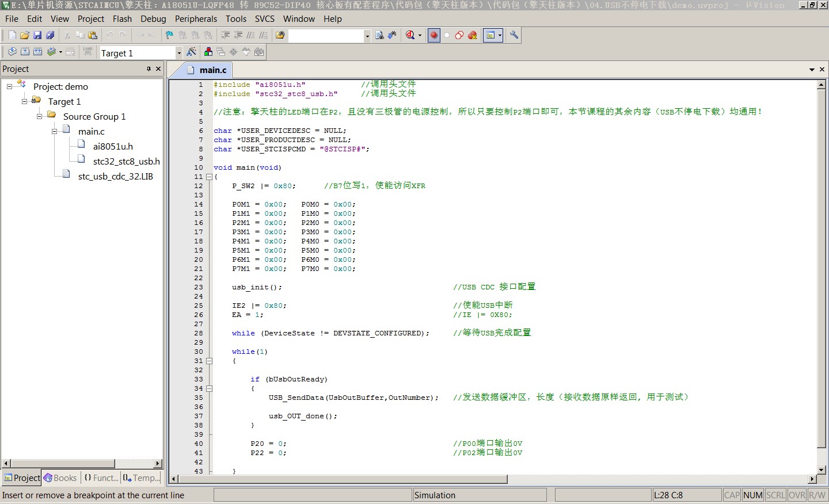Toggle bookmark with the flag icon
This screenshot has height=504, width=829.
(x=169, y=35)
